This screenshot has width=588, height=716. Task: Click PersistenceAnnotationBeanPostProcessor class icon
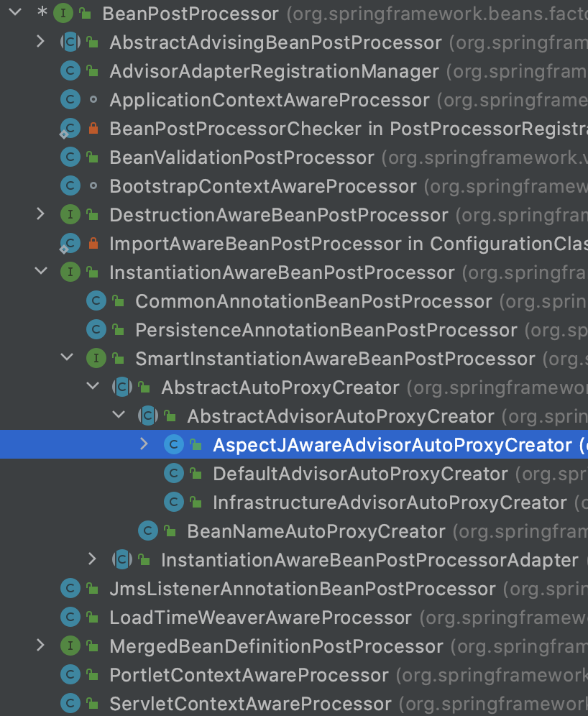coord(96,330)
